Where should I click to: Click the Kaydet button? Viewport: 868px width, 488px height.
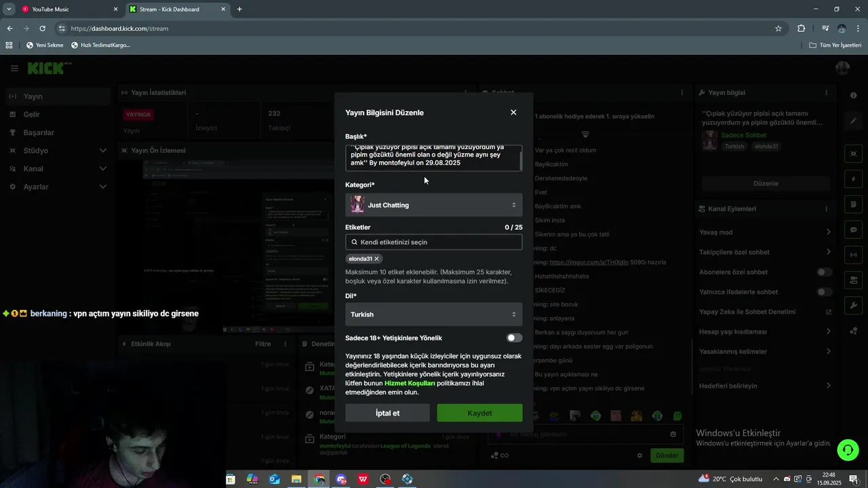pos(479,413)
